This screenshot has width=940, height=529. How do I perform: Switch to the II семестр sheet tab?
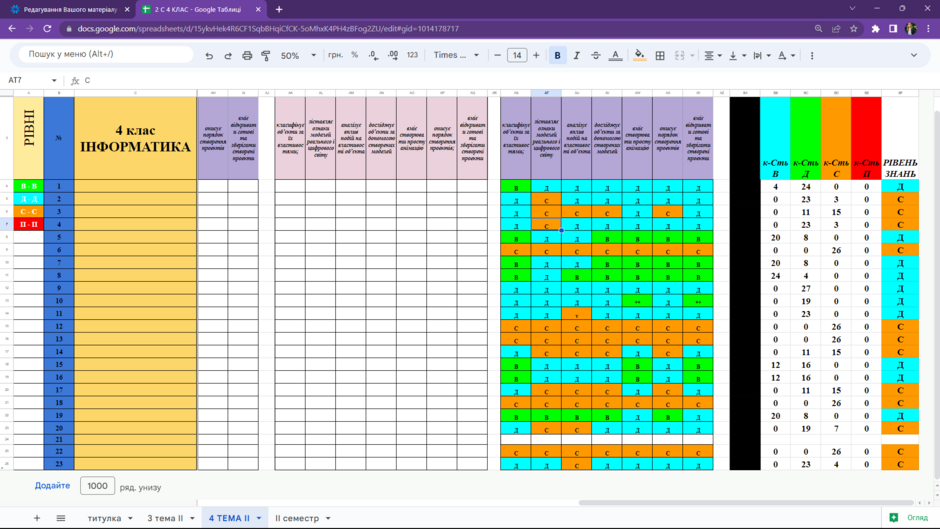tap(297, 518)
